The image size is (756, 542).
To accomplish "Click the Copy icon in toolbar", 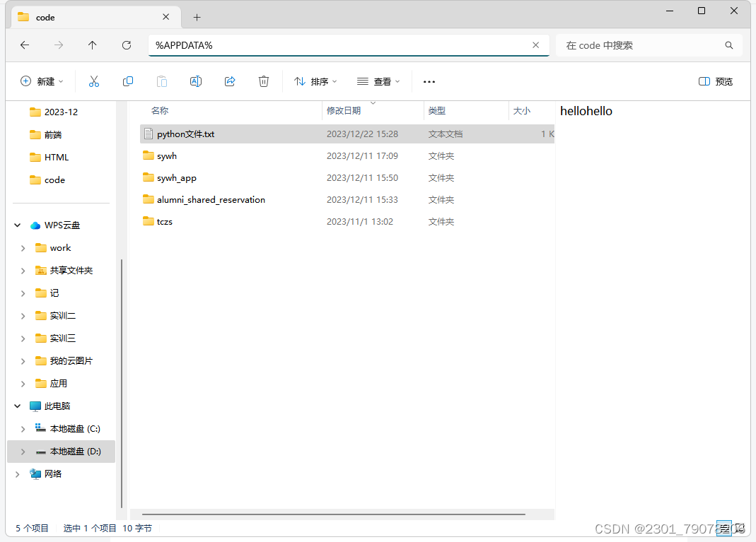I will (x=128, y=81).
